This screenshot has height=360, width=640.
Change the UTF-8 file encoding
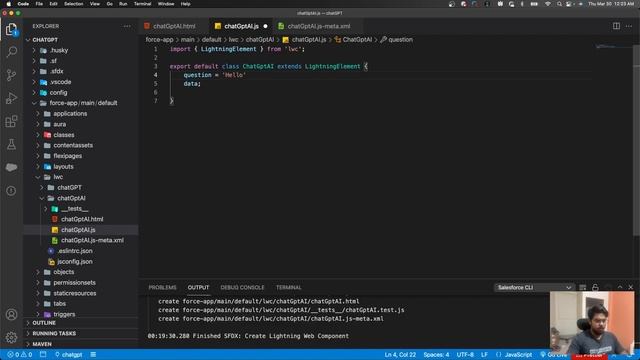coord(465,355)
